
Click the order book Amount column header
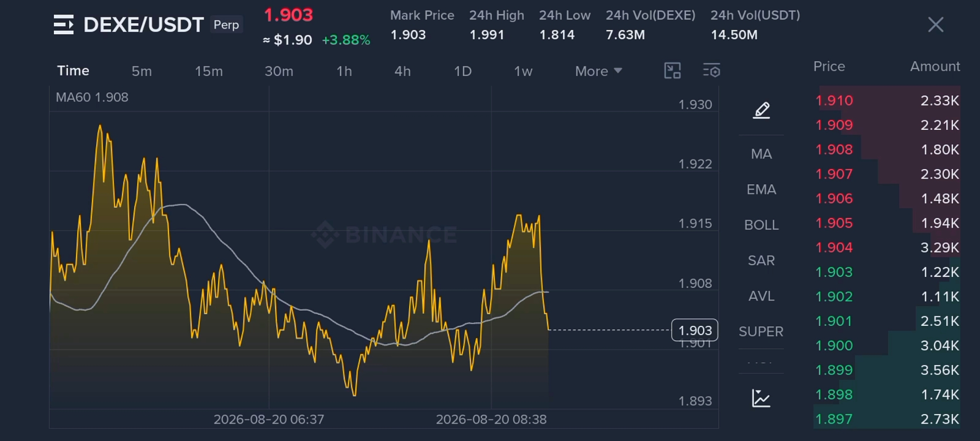tap(935, 66)
